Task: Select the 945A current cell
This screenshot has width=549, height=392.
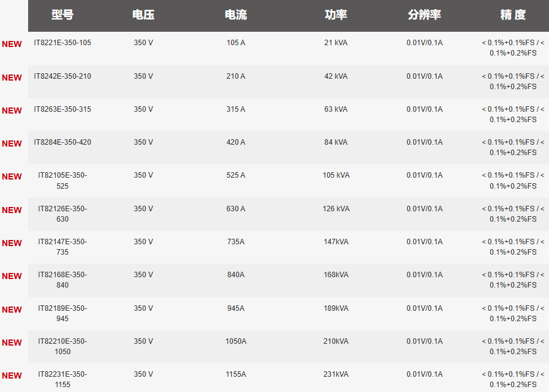Action: click(235, 308)
